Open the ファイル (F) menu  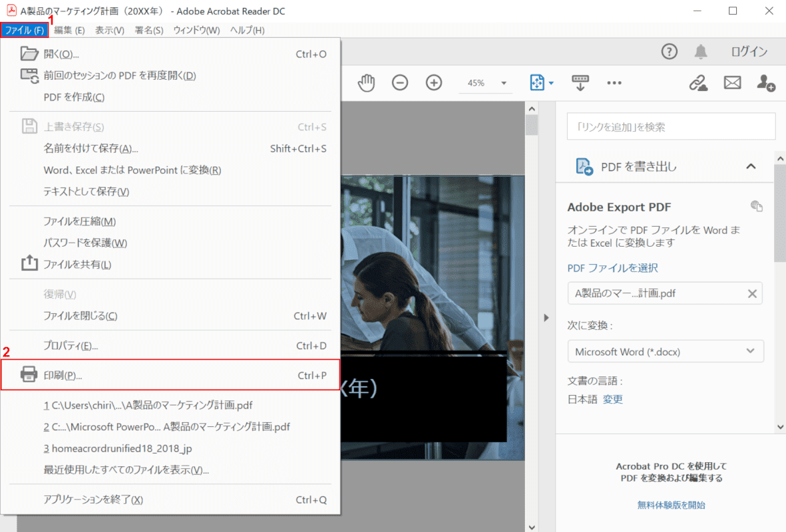tap(24, 30)
